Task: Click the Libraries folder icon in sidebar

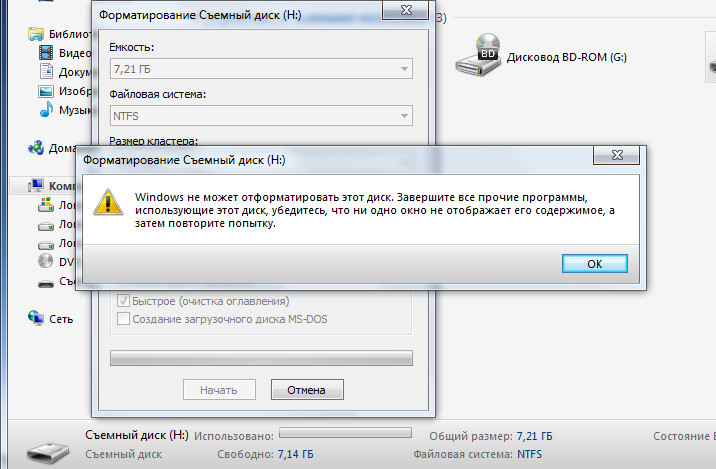Action: pos(36,34)
